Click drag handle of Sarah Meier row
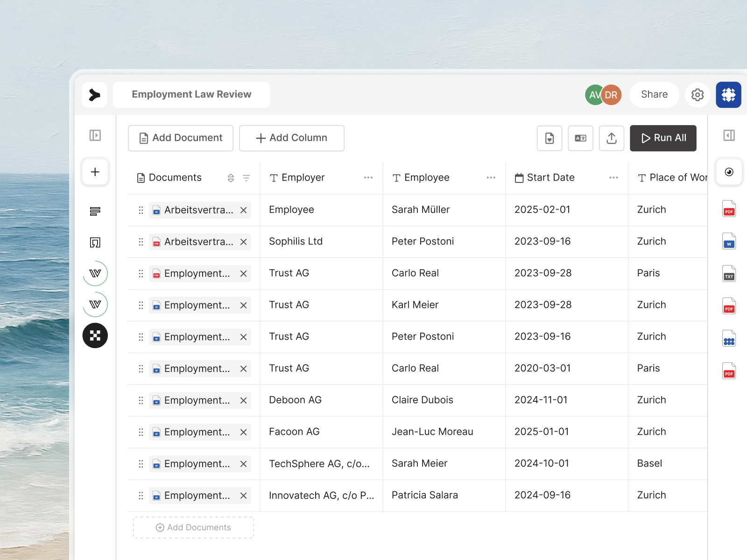Screen dimensions: 747x560 point(141,464)
